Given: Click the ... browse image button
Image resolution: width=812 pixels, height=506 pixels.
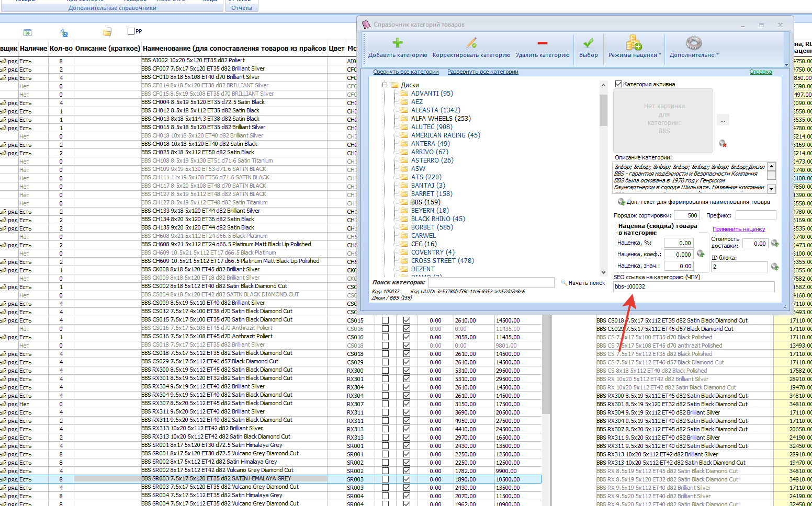Looking at the screenshot, I should click(x=723, y=120).
